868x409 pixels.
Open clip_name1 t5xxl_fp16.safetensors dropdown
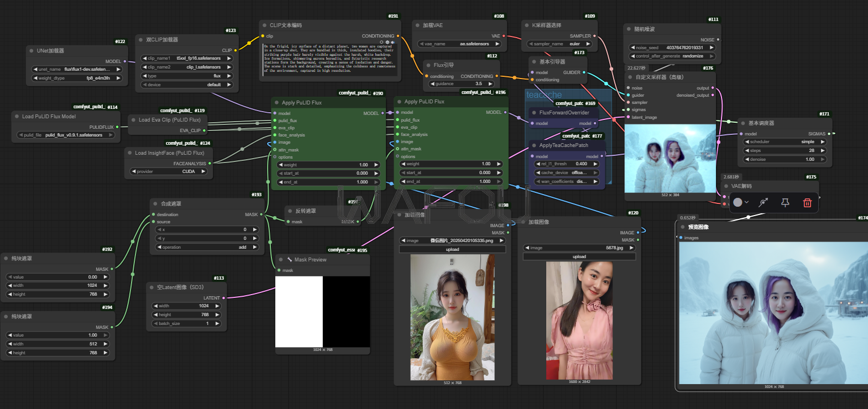coord(187,58)
